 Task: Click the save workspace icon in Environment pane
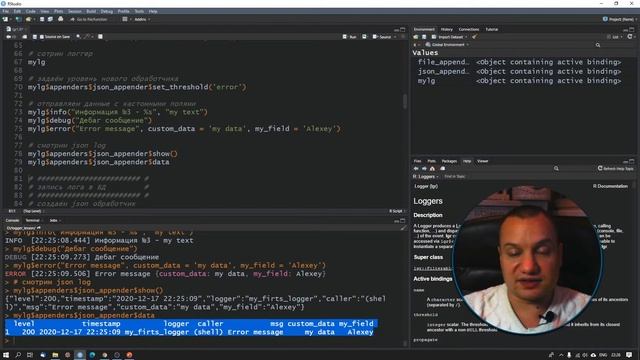[x=424, y=37]
